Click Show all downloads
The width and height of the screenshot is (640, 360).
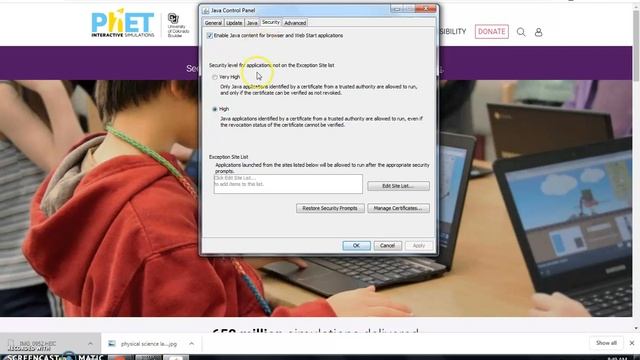pyautogui.click(x=606, y=343)
